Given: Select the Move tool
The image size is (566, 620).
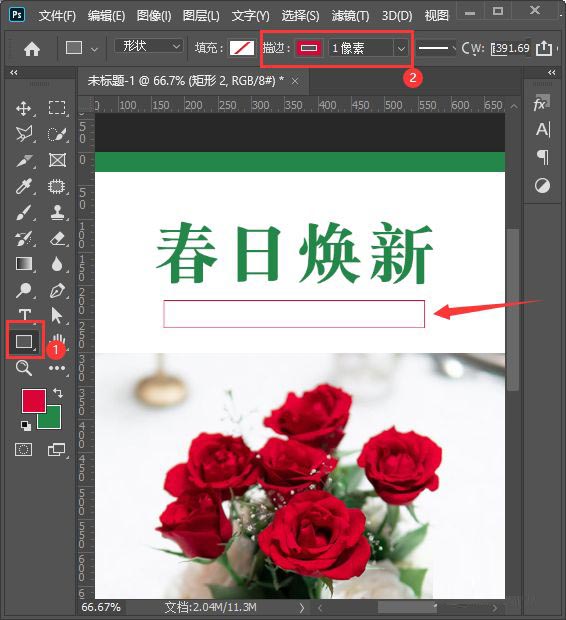Looking at the screenshot, I should [24, 108].
